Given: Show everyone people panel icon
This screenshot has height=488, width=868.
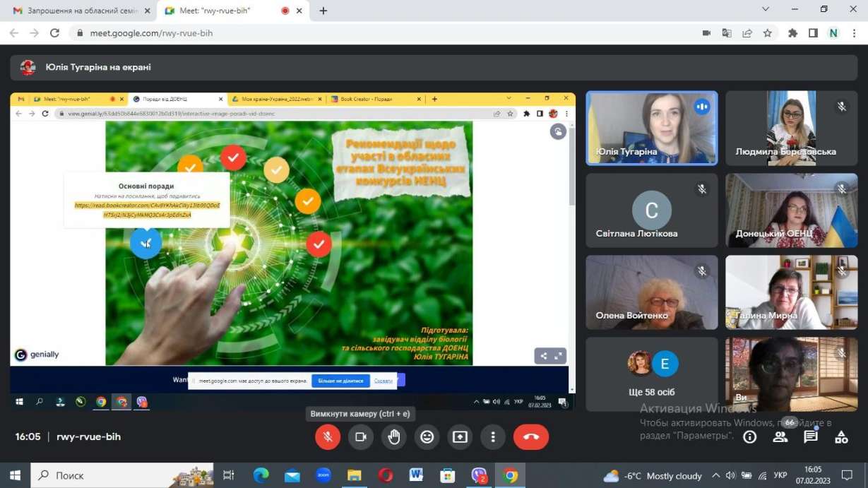Looking at the screenshot, I should (780, 437).
